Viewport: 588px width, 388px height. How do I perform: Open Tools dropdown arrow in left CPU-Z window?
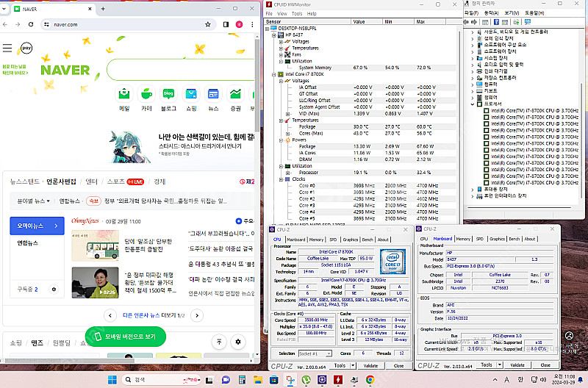[x=353, y=365]
